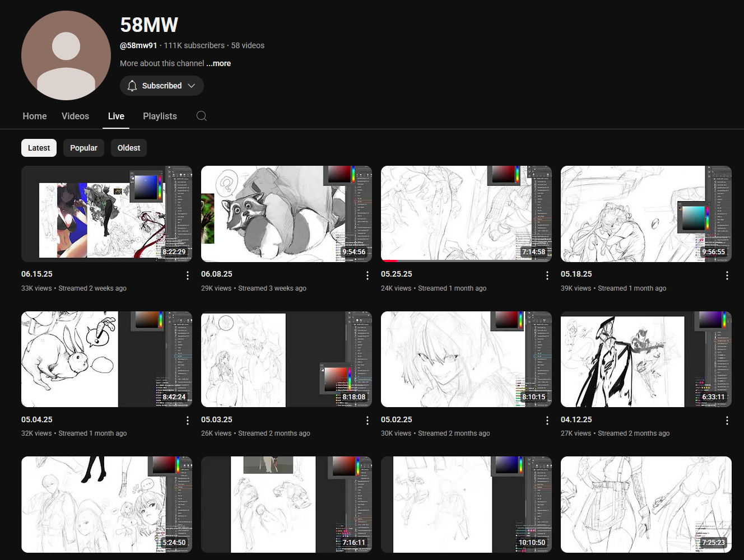The image size is (744, 560).
Task: Click the 58MW channel avatar
Action: tap(66, 55)
